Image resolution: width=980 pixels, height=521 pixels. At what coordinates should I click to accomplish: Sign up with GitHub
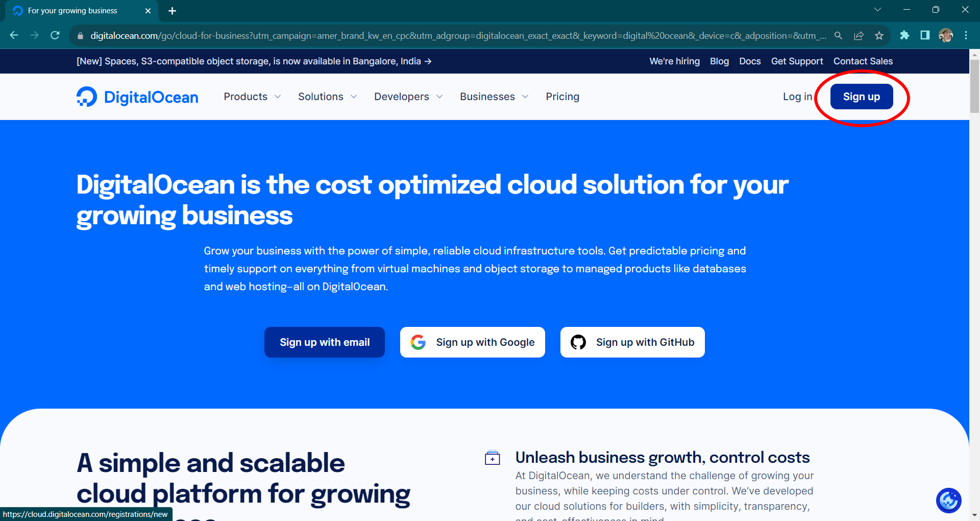click(x=632, y=342)
